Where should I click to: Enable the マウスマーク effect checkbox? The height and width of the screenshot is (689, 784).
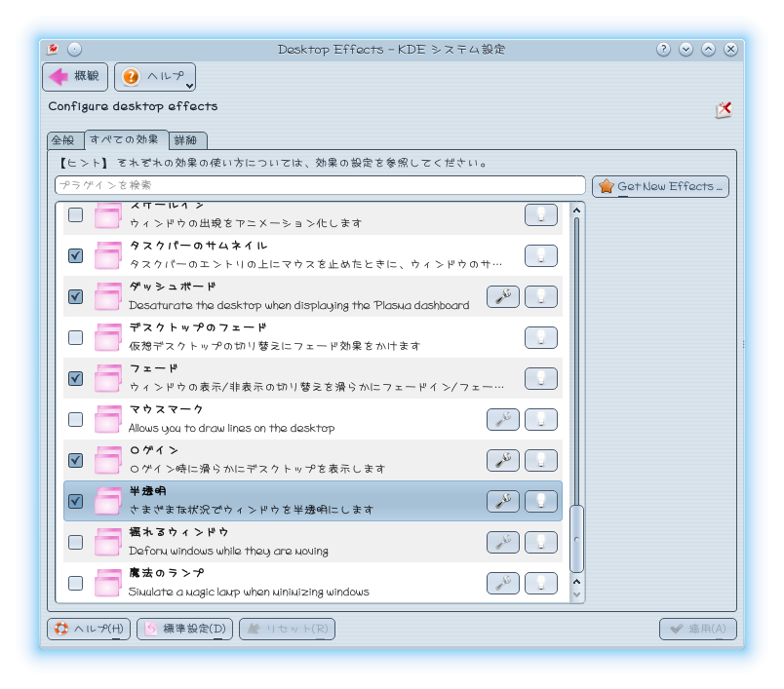coord(75,419)
